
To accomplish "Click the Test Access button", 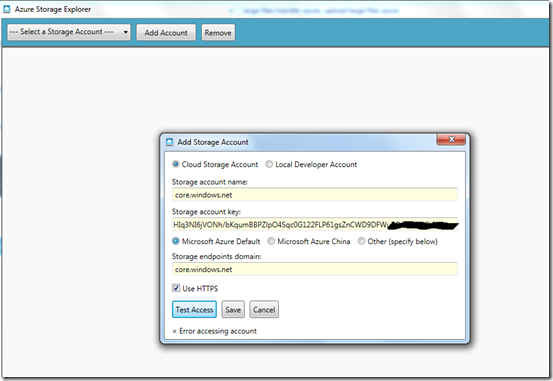I will [x=194, y=309].
